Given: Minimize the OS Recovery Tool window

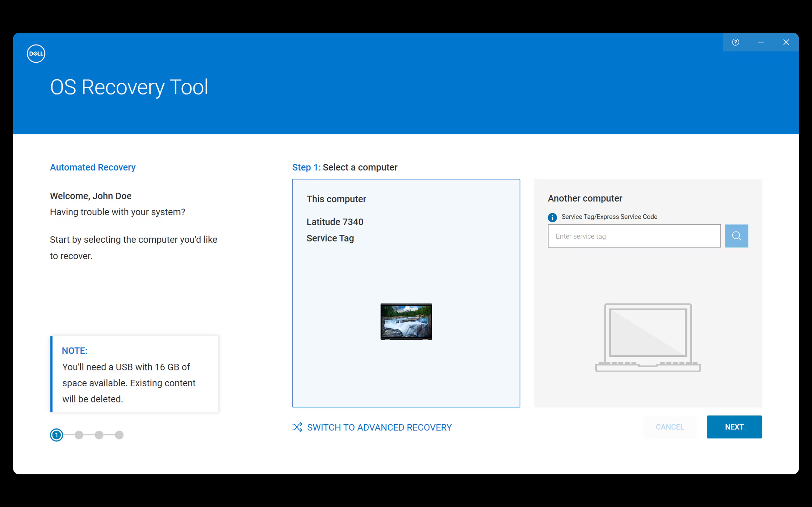Looking at the screenshot, I should (x=761, y=42).
